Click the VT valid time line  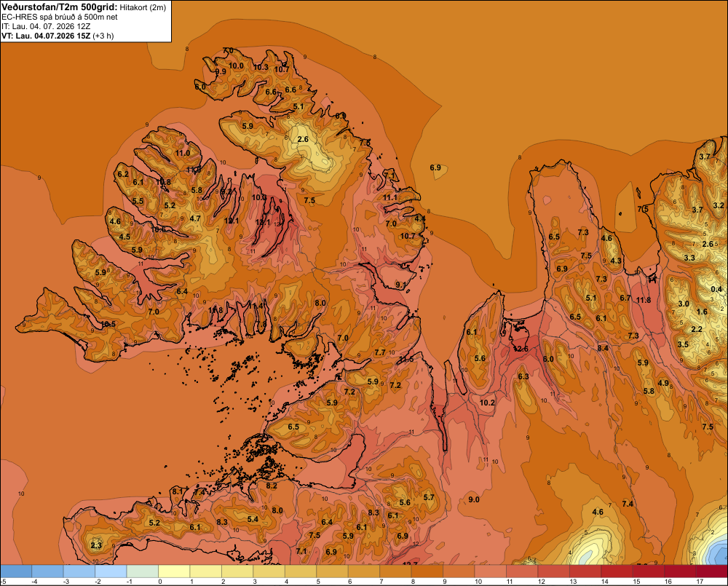(58, 36)
